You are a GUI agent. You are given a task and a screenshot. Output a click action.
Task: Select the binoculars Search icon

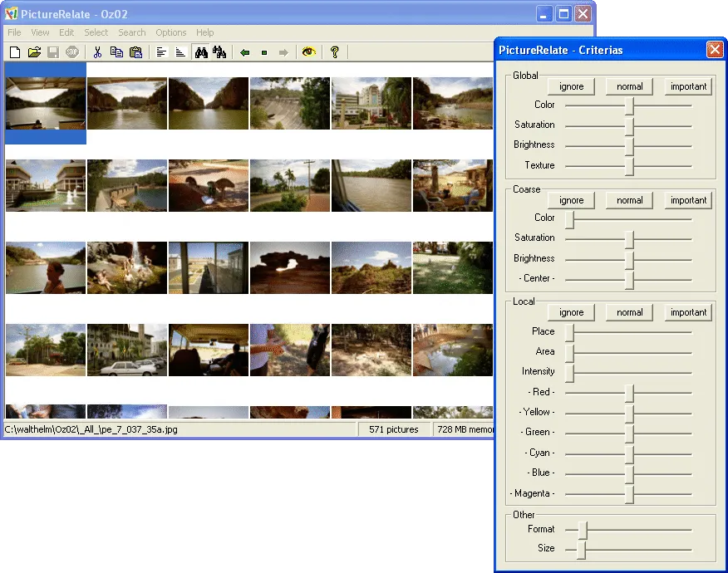click(x=203, y=51)
